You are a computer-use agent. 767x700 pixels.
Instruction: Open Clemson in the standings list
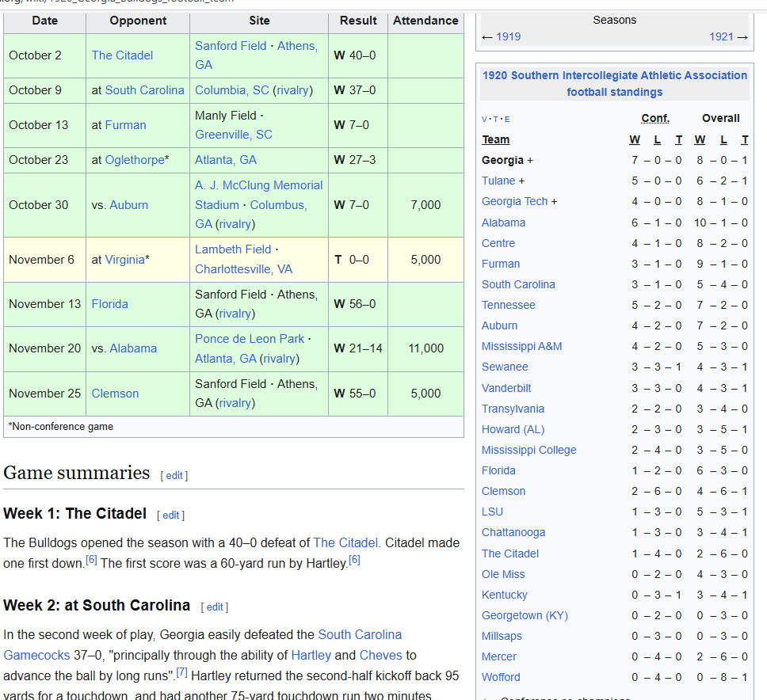(503, 491)
